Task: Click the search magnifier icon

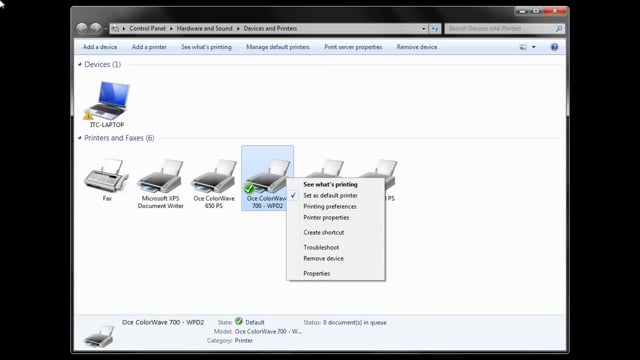Action: [559, 29]
